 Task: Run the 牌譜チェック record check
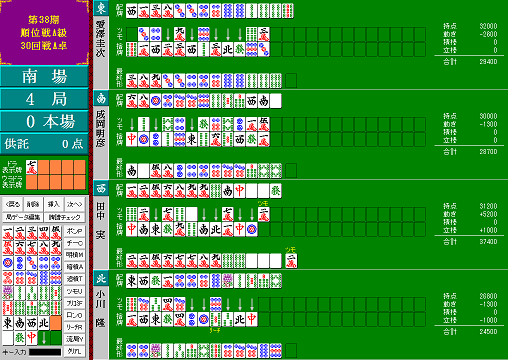tap(64, 217)
